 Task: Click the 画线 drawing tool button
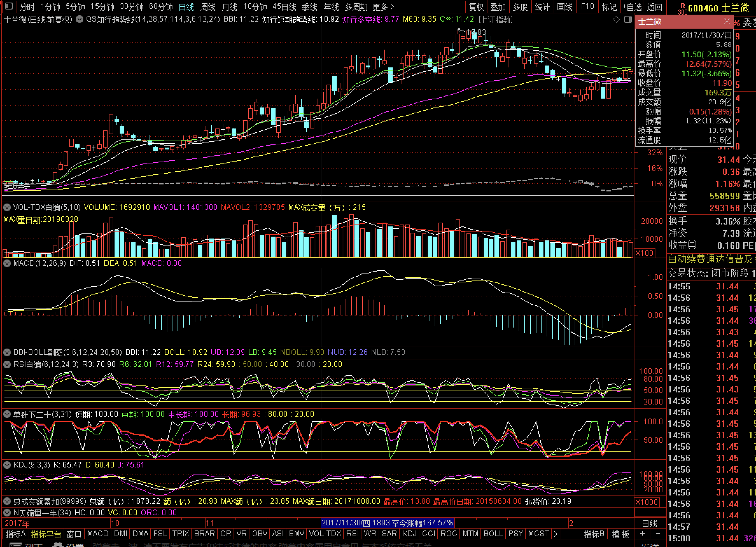pos(565,7)
